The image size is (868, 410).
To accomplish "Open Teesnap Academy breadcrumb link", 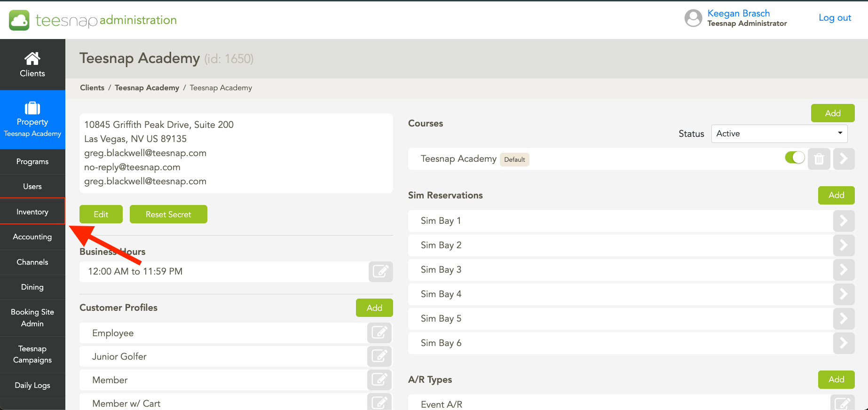I will coord(147,88).
